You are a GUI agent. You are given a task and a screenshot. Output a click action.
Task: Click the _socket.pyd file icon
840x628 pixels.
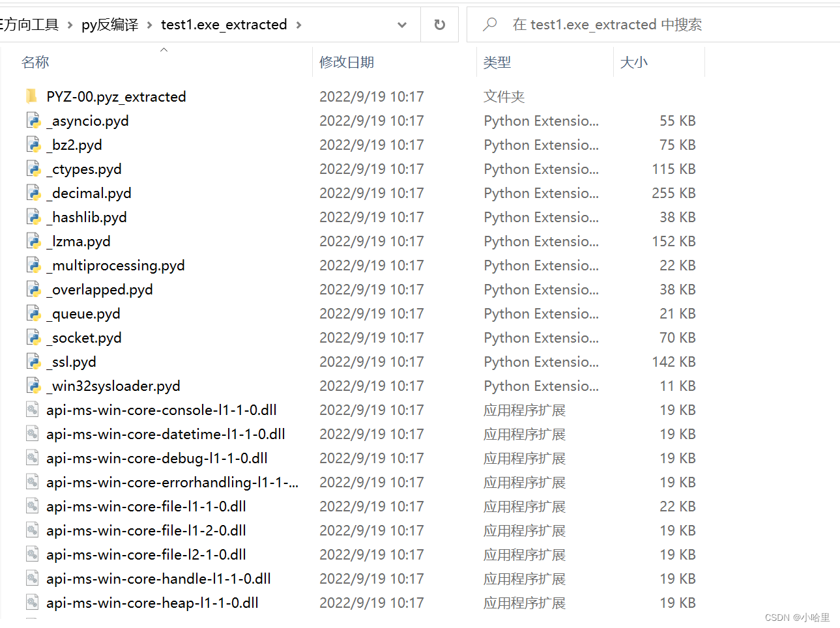pos(33,337)
